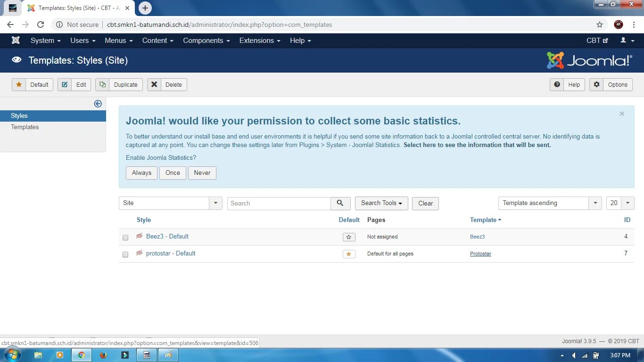Sort the list by Template column header
Image resolution: width=644 pixels, height=362 pixels.
coord(486,220)
